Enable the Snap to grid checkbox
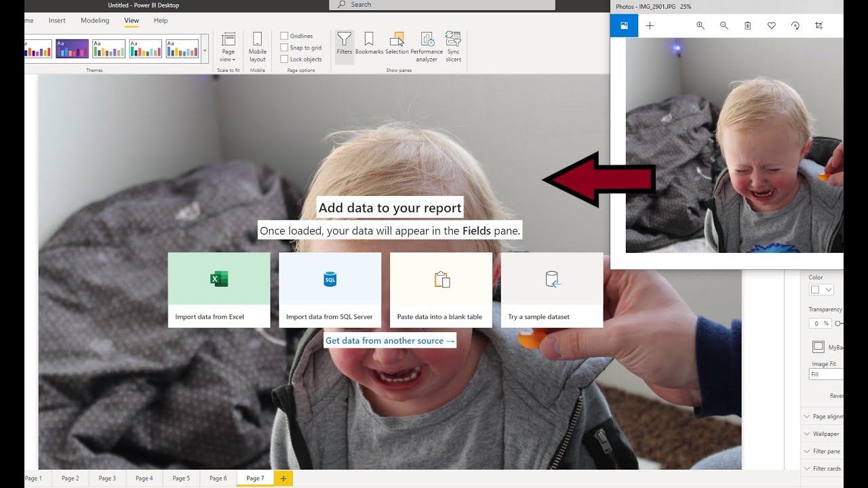 (285, 47)
